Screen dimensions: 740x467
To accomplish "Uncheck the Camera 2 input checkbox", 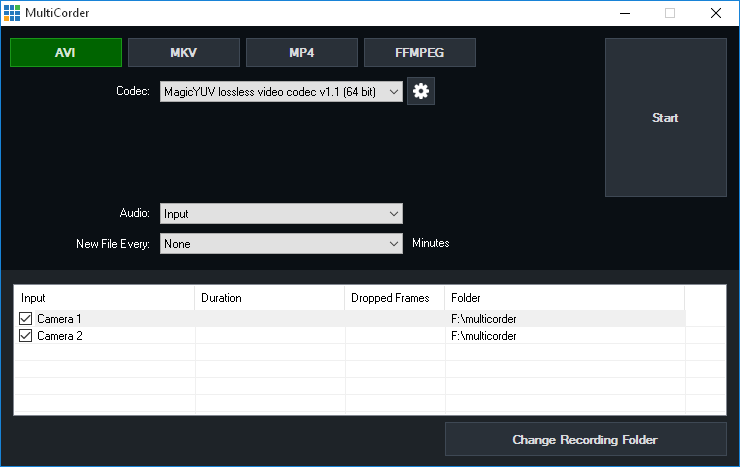I will [25, 335].
